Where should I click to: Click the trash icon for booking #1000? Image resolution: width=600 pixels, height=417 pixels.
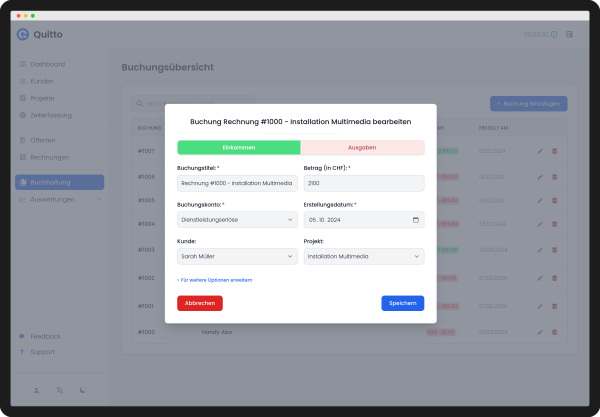pyautogui.click(x=555, y=331)
